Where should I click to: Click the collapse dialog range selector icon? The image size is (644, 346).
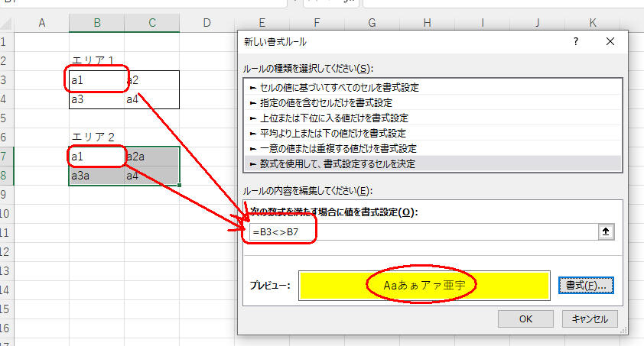pyautogui.click(x=607, y=232)
